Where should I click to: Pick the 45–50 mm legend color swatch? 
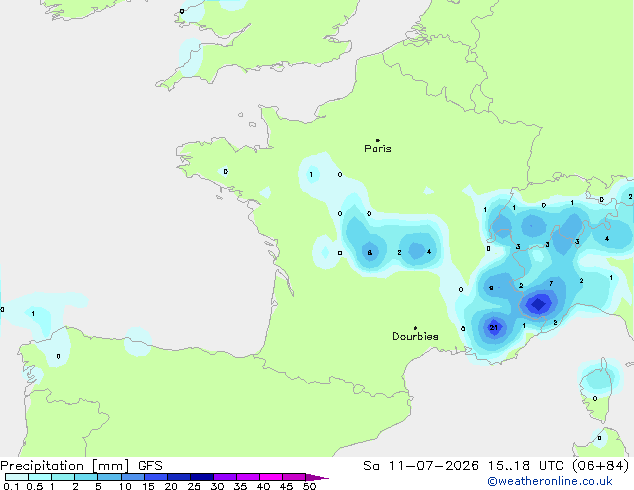click(294, 477)
